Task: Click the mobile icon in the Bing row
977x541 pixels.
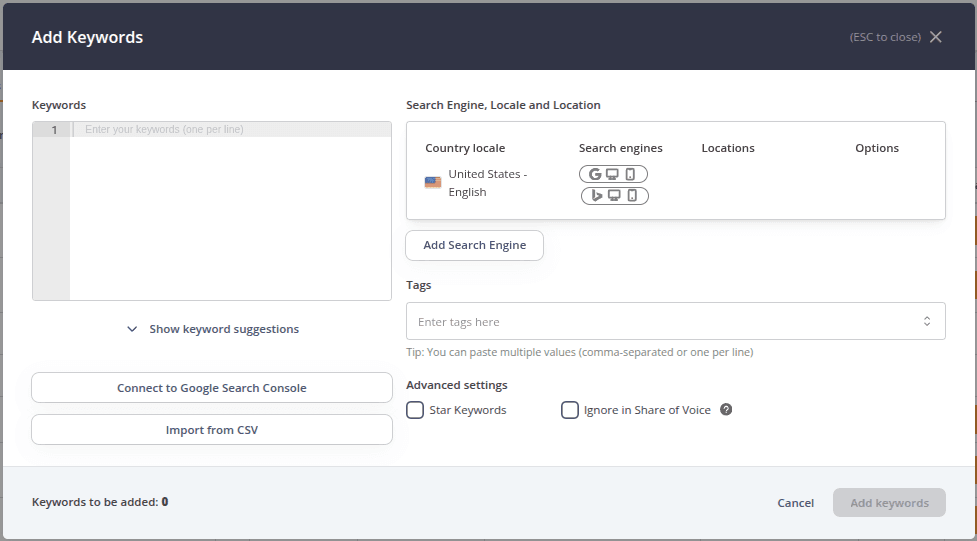Action: 632,196
